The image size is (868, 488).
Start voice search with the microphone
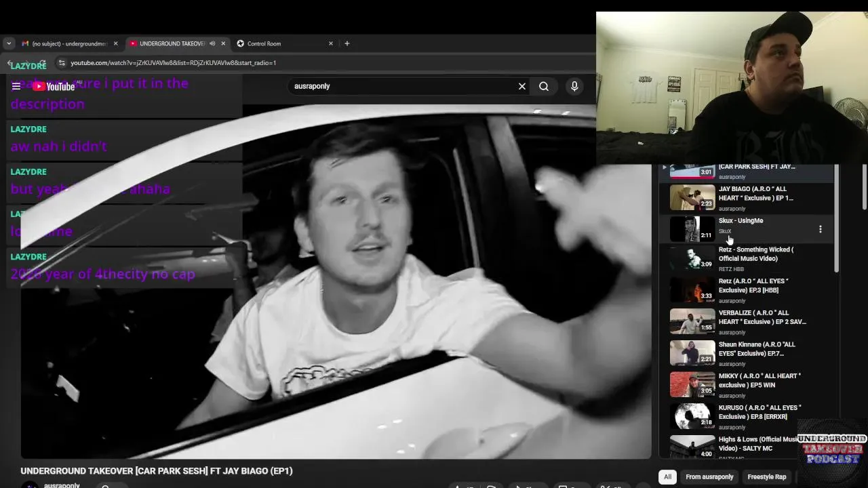[x=574, y=86]
